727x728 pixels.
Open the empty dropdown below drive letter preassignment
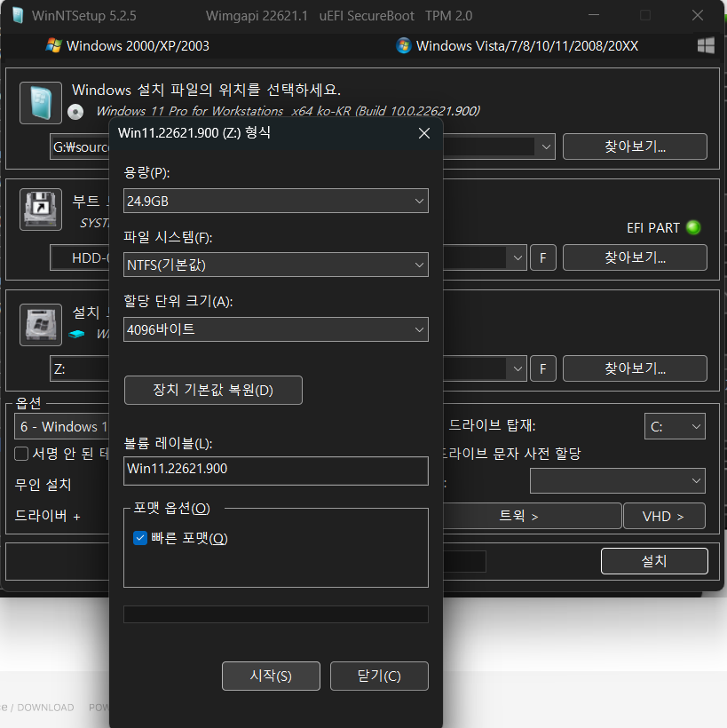point(618,480)
